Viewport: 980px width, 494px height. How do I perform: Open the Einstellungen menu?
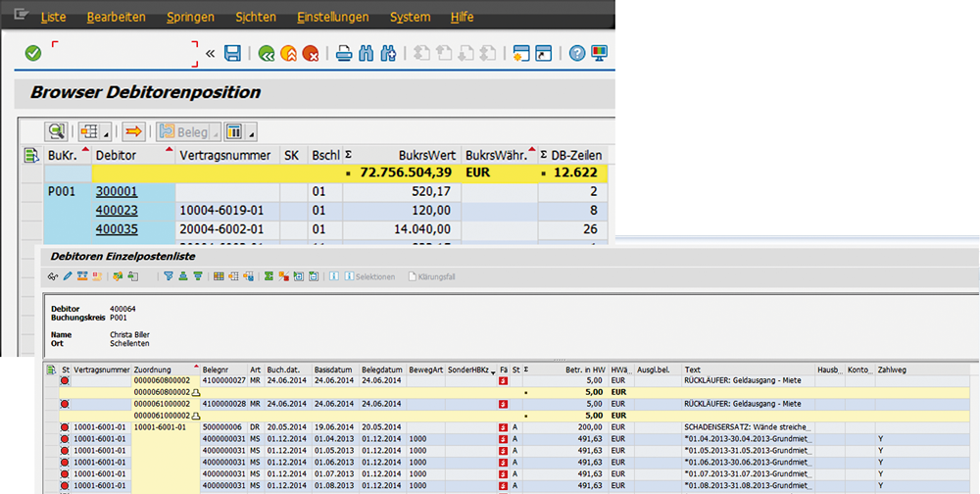tap(332, 17)
